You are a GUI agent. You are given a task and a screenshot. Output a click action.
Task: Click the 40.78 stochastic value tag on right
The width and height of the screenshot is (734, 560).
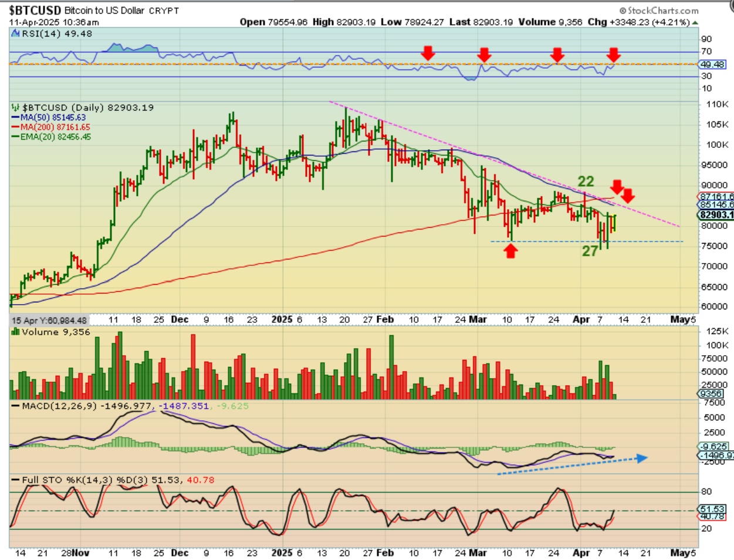coord(712,517)
